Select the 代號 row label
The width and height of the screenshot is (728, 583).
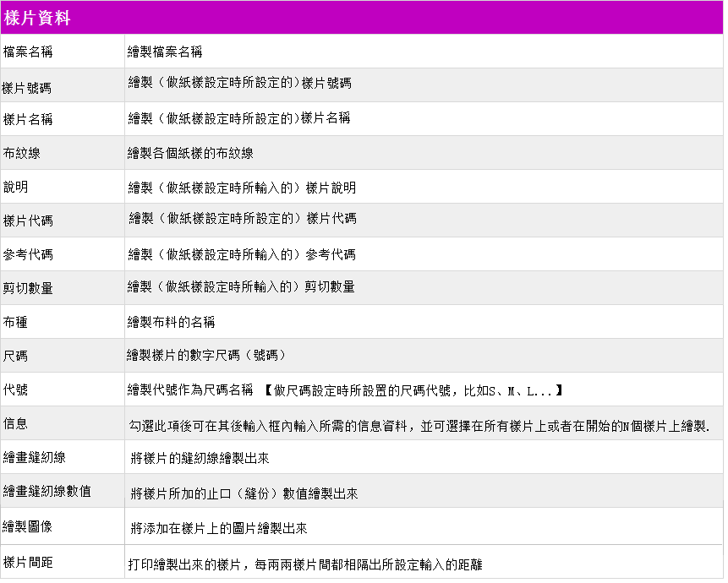pos(16,390)
